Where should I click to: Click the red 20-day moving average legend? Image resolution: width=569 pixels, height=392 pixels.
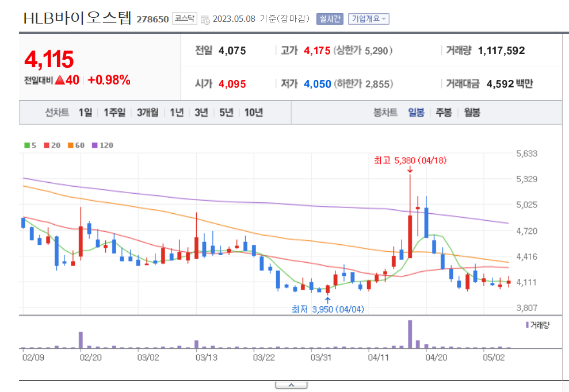(52, 145)
